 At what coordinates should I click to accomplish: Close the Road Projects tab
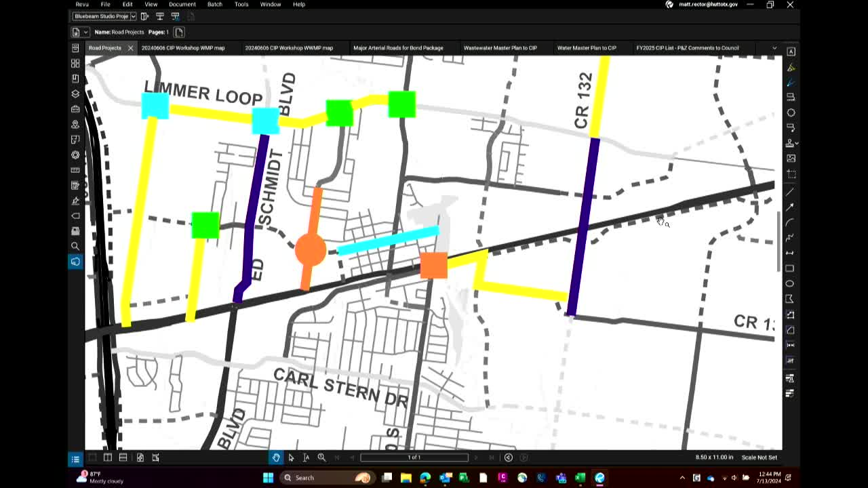(130, 48)
